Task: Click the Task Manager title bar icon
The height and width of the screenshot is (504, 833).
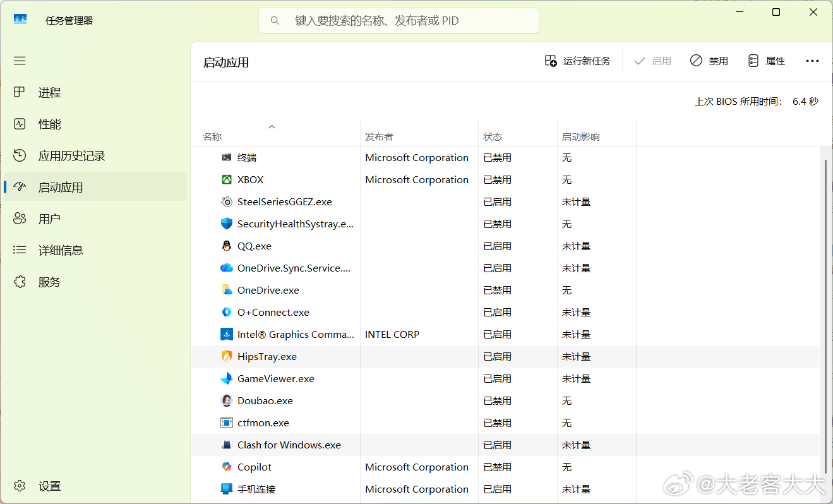Action: [20, 20]
